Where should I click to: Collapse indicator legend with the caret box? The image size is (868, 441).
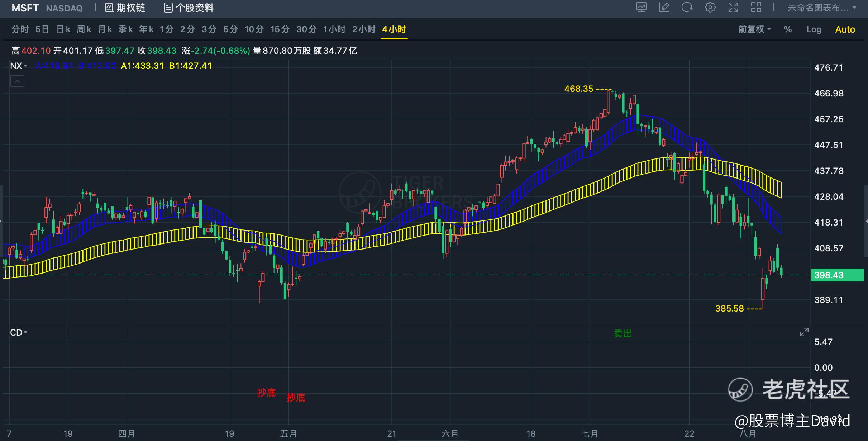[17, 81]
